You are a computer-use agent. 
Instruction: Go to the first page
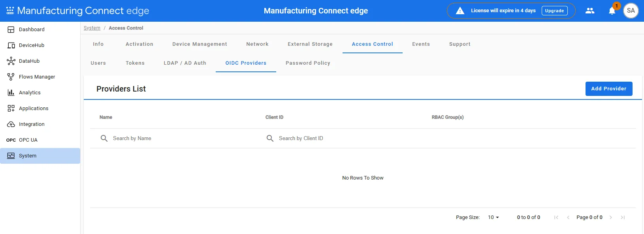pos(556,217)
